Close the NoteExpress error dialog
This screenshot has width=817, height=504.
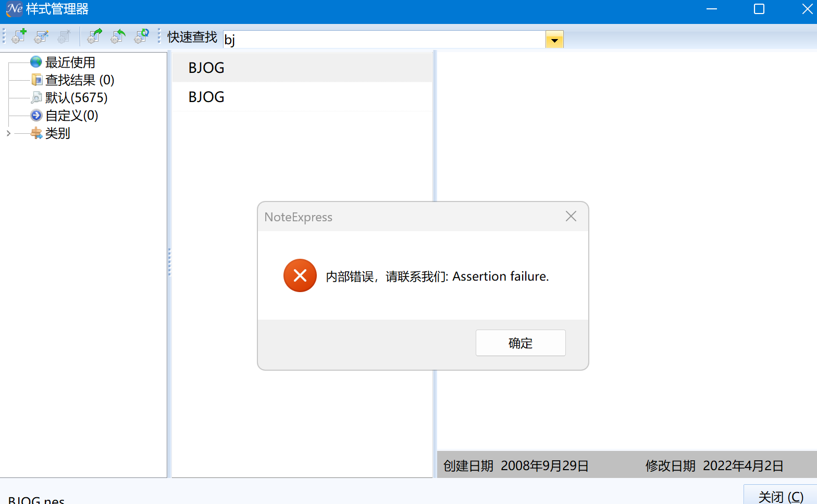pyautogui.click(x=571, y=217)
